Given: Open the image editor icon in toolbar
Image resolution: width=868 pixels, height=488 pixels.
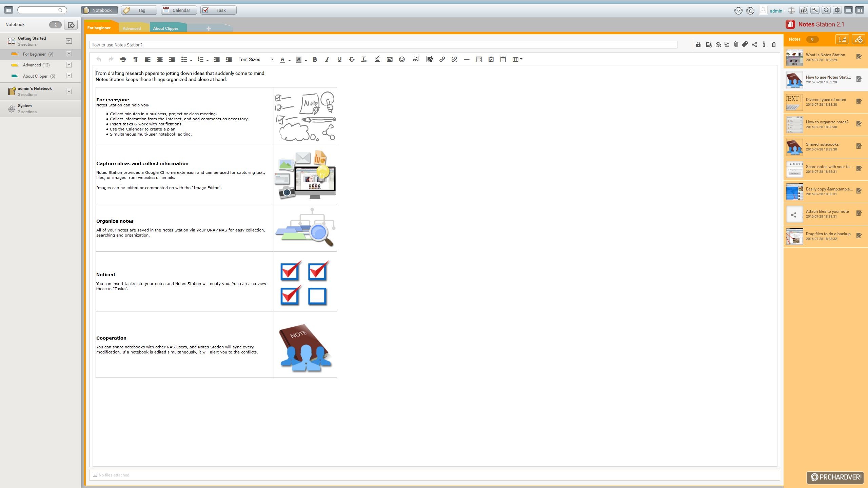Looking at the screenshot, I should (377, 59).
